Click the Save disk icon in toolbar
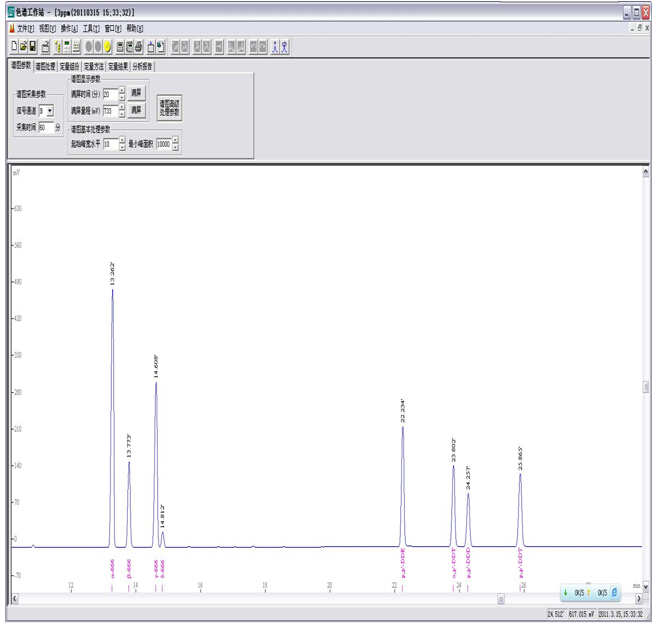The height and width of the screenshot is (626, 659). [32, 47]
